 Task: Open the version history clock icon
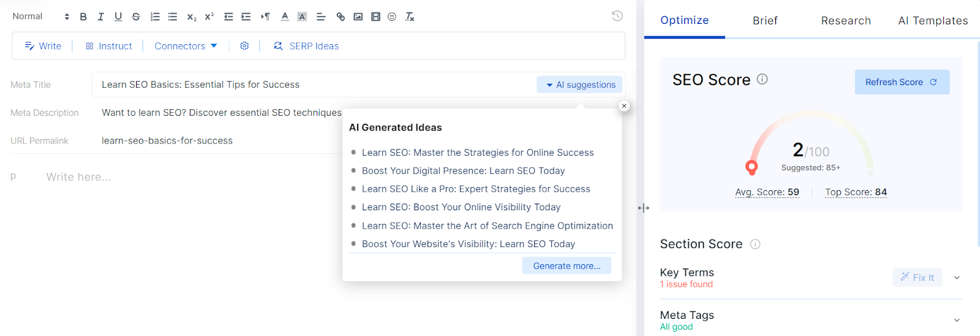click(617, 16)
